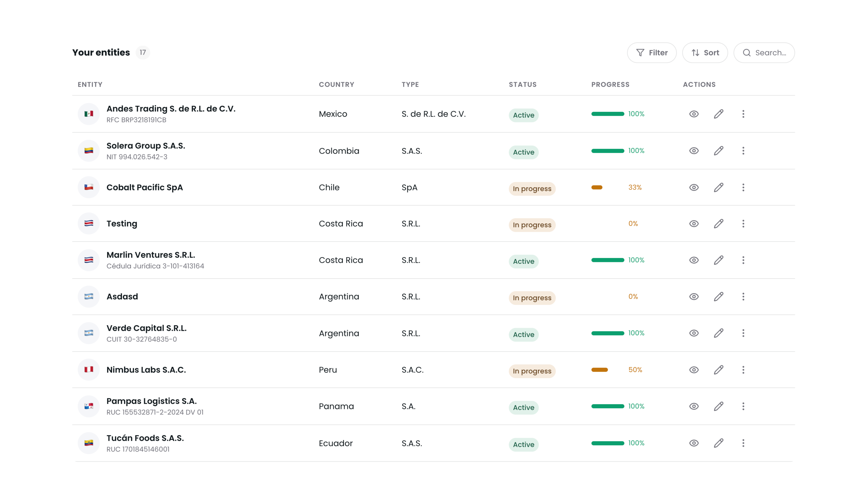Select the Chile flag avatar
Image resolution: width=868 pixels, height=488 pixels.
(x=89, y=187)
